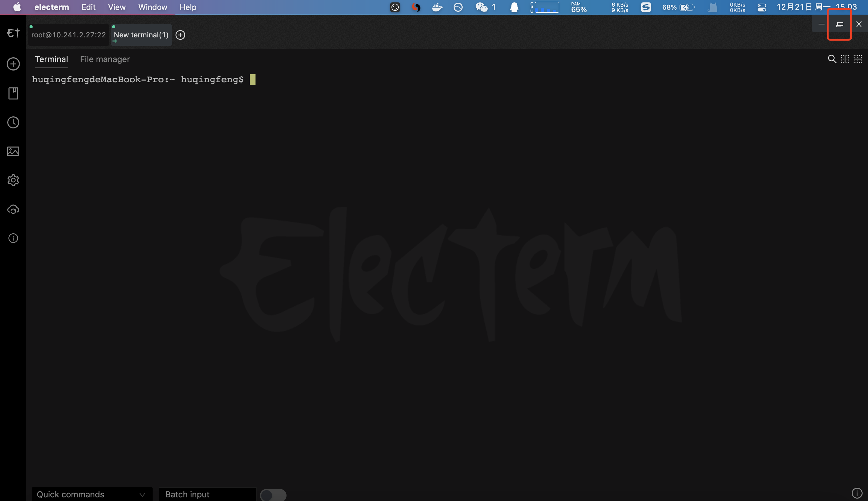Add a new tab with plus button
This screenshot has height=501, width=868.
click(x=180, y=35)
